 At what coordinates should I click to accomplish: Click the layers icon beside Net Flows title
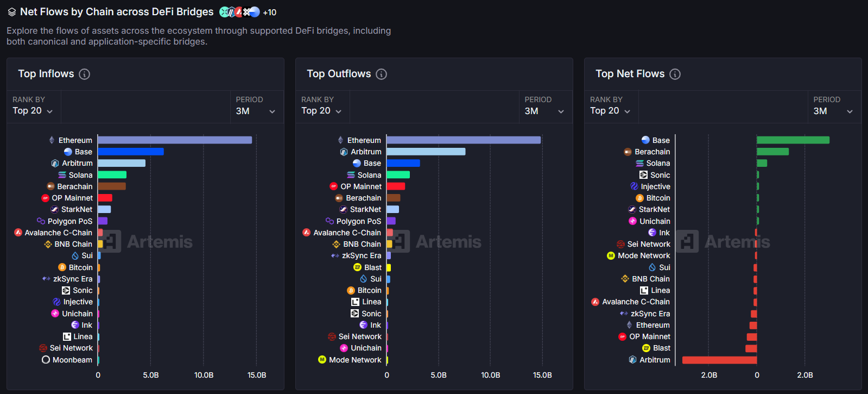coord(11,12)
